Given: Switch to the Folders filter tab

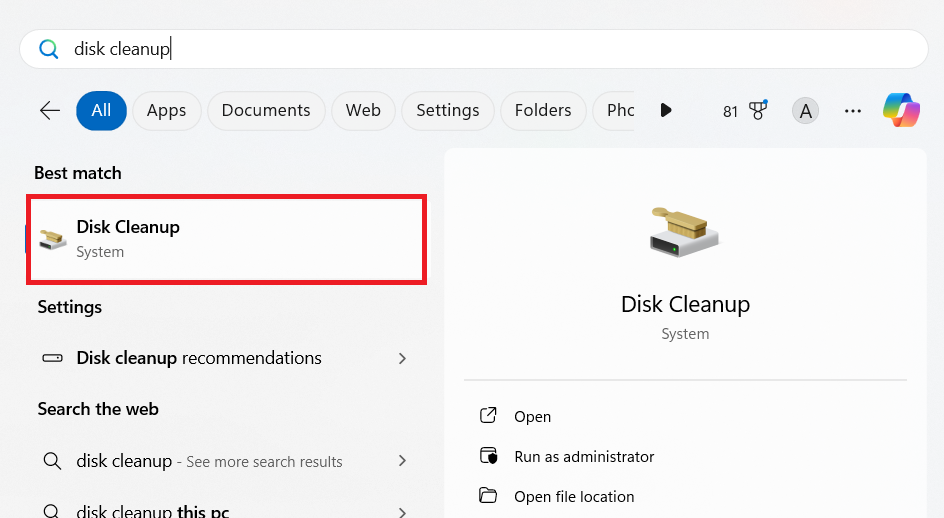Looking at the screenshot, I should pos(543,110).
